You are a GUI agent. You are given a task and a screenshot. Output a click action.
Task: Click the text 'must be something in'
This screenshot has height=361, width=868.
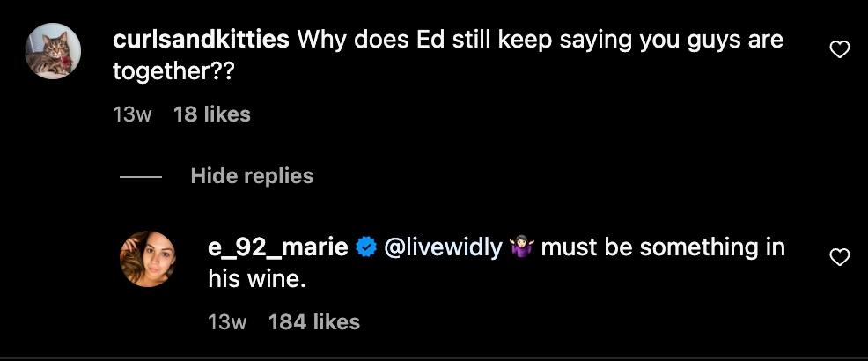662,248
